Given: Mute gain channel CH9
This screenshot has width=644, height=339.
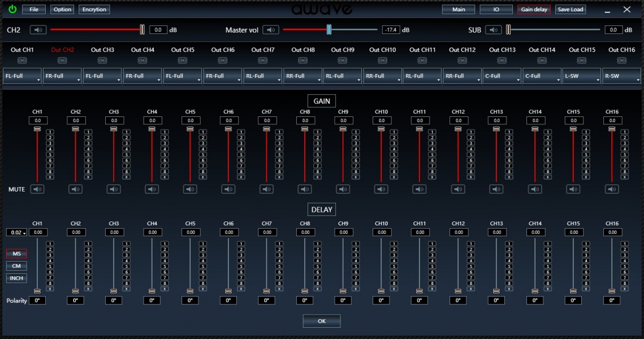Looking at the screenshot, I should click(343, 189).
